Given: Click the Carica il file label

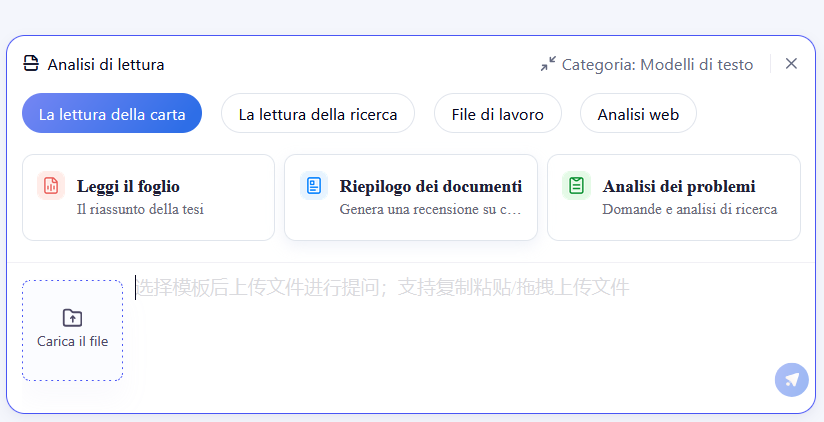Looking at the screenshot, I should pyautogui.click(x=72, y=341).
